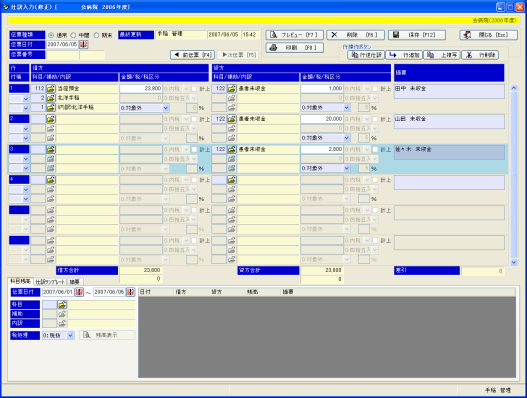
Task: Open 科目 lookup folder in balance panel
Action: [x=62, y=305]
